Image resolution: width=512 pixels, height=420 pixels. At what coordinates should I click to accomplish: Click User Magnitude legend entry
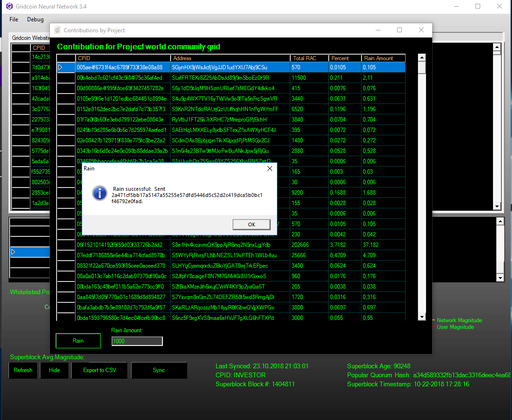click(455, 327)
